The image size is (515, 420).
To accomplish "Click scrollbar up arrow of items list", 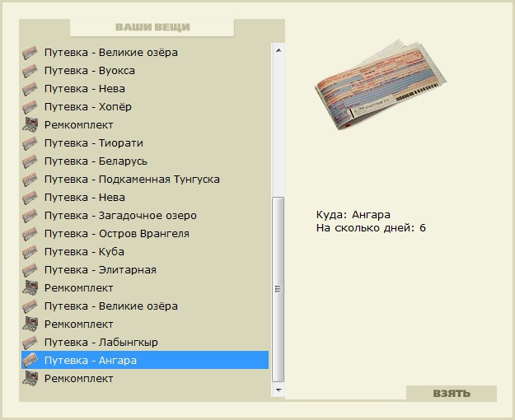I will pos(279,50).
